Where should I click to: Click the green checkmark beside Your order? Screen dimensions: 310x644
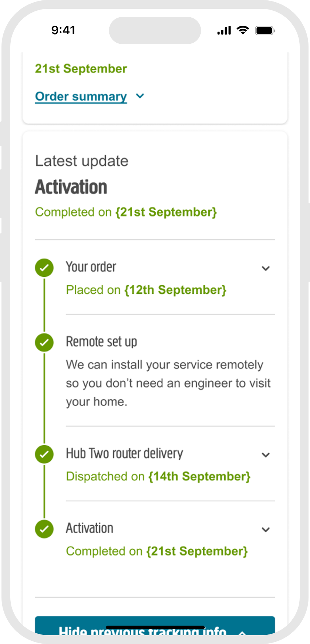pyautogui.click(x=44, y=268)
